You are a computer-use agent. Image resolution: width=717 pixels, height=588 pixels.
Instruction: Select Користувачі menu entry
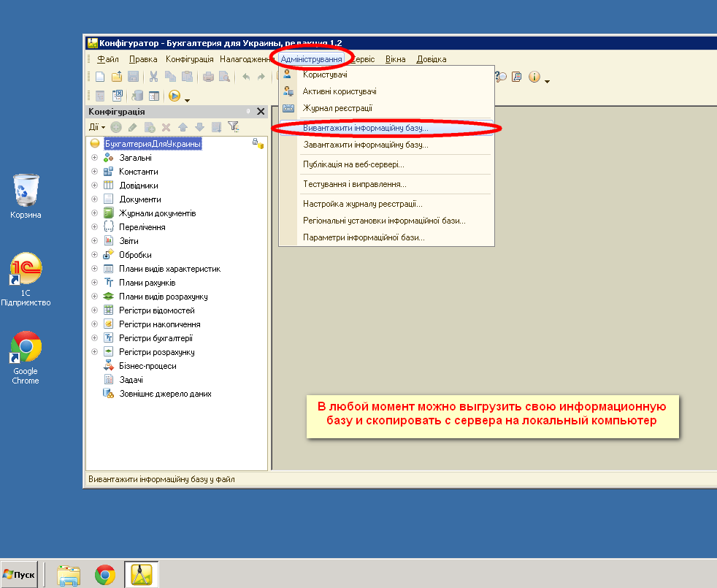coord(386,75)
